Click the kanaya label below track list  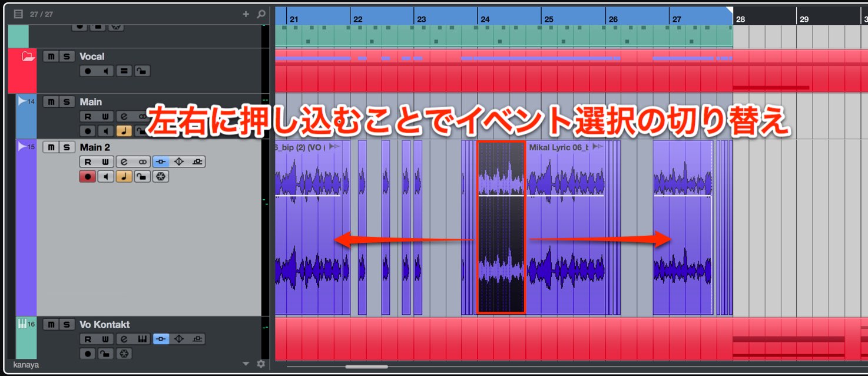pyautogui.click(x=26, y=365)
